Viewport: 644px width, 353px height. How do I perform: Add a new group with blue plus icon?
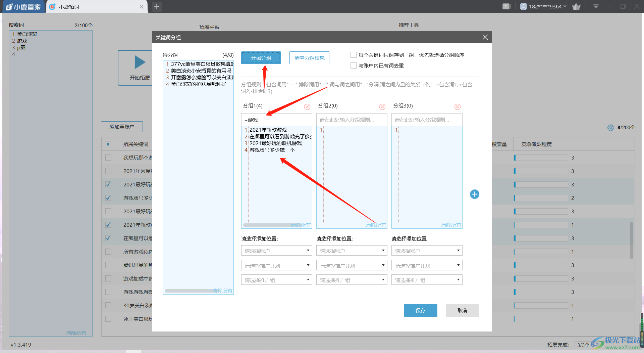(x=475, y=194)
